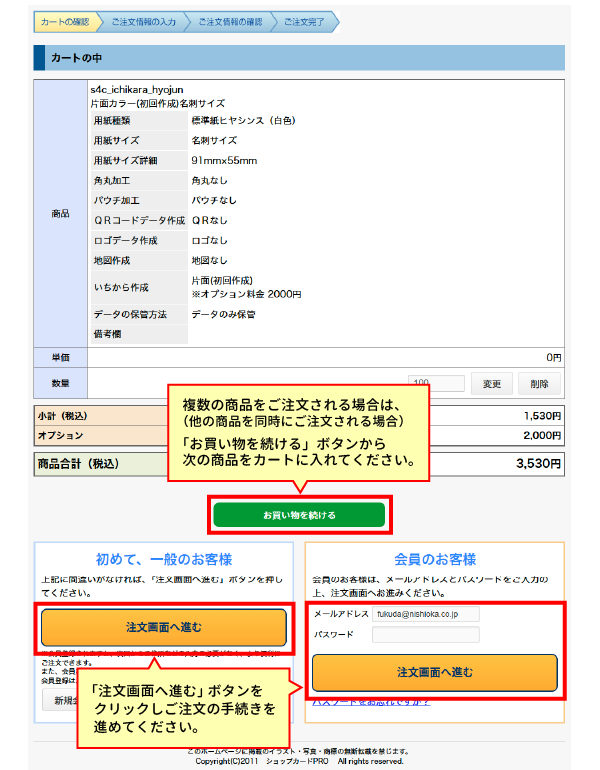Go to the ご注文情報の確認 step
Viewport: 600px width, 770px height.
[x=229, y=22]
